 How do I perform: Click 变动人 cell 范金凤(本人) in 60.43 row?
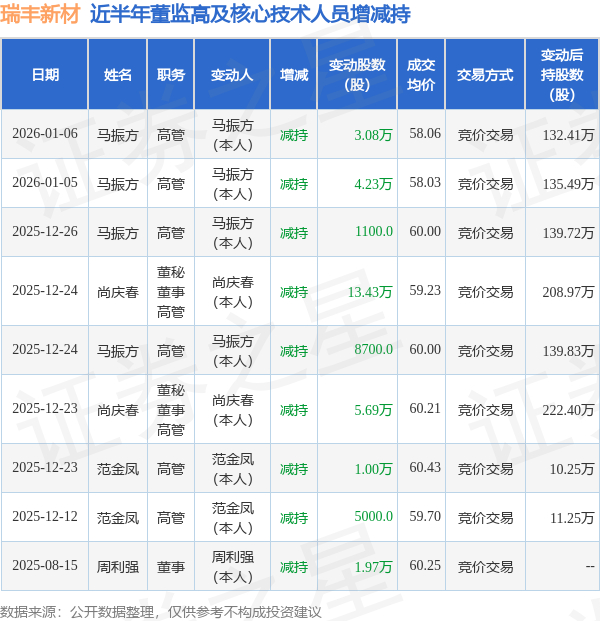232,469
